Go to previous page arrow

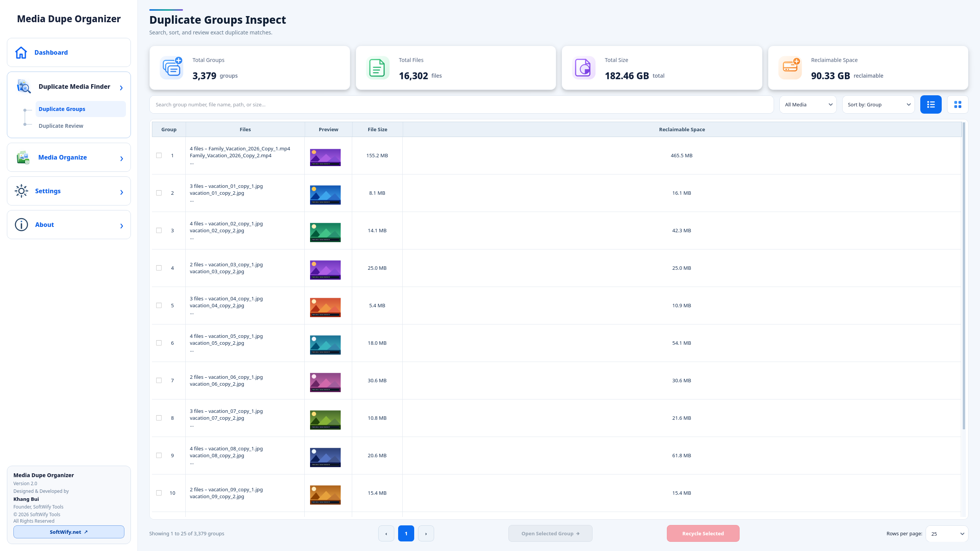(386, 533)
